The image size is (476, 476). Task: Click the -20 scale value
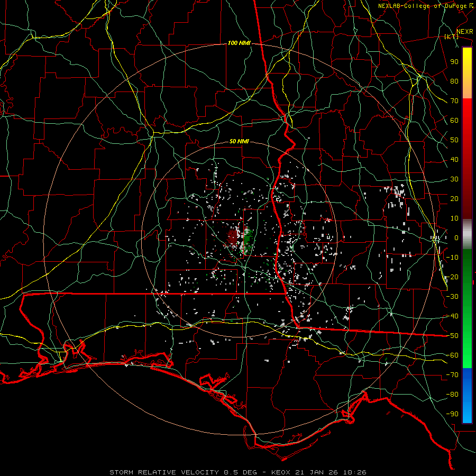[x=453, y=277]
